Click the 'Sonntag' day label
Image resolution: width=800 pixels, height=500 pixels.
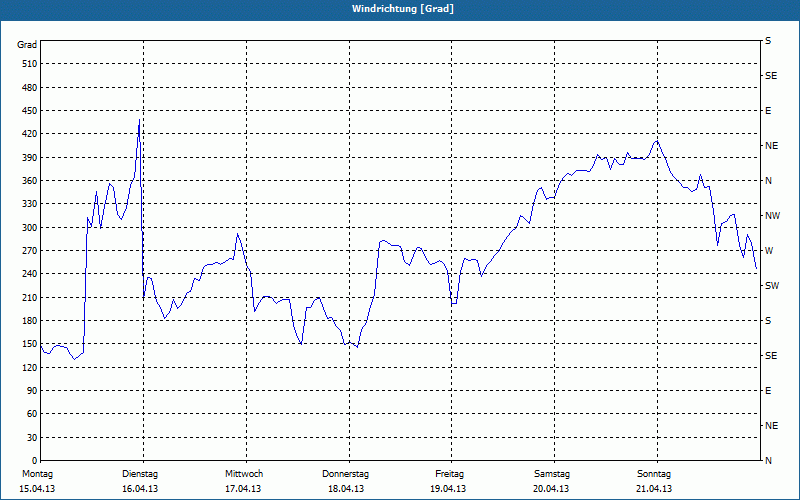pos(654,474)
